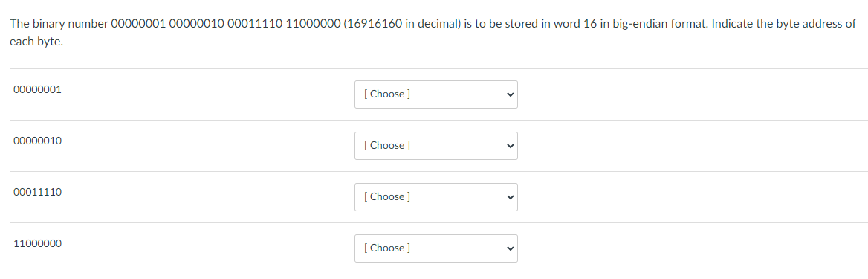This screenshot has height=279, width=868.
Task: Open the Choose dropdown for byte 11000000
Action: point(436,248)
